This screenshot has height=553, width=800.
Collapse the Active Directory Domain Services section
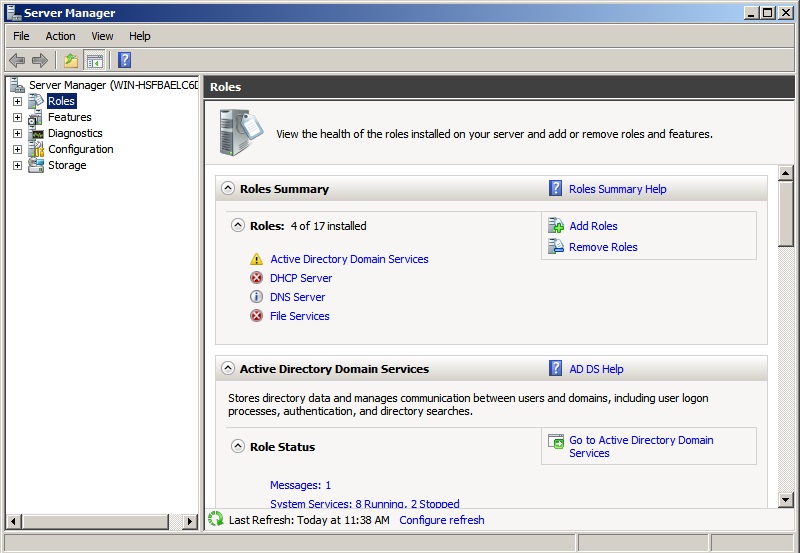[228, 368]
